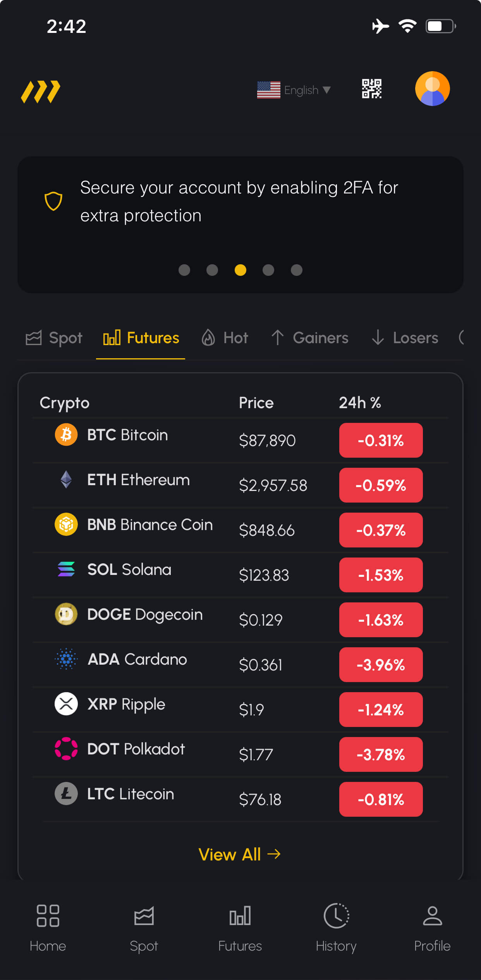The width and height of the screenshot is (481, 980).
Task: Open the SOL Solana row
Action: coord(129,570)
